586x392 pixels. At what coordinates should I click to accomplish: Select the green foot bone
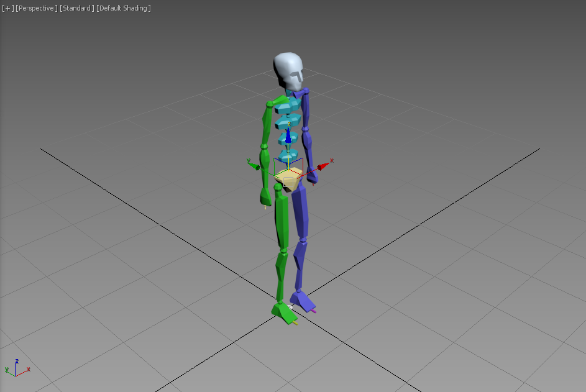pos(283,312)
